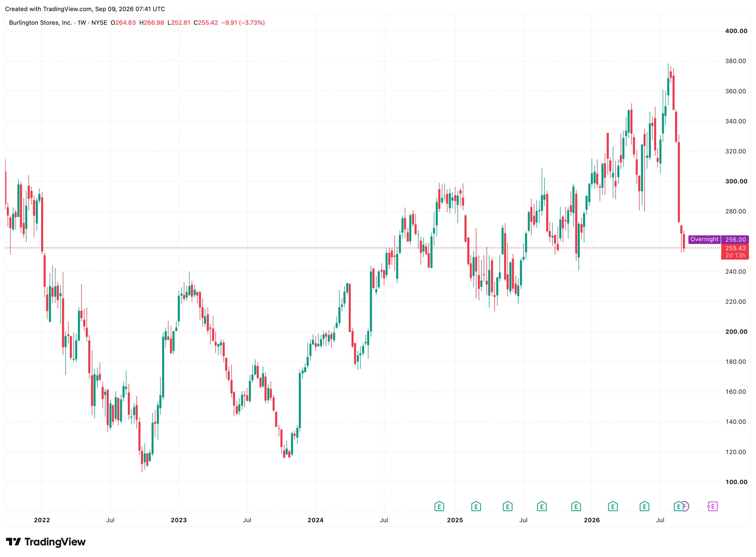Click the 2d 13h bar countdown
The height and width of the screenshot is (557, 756).
[x=735, y=255]
